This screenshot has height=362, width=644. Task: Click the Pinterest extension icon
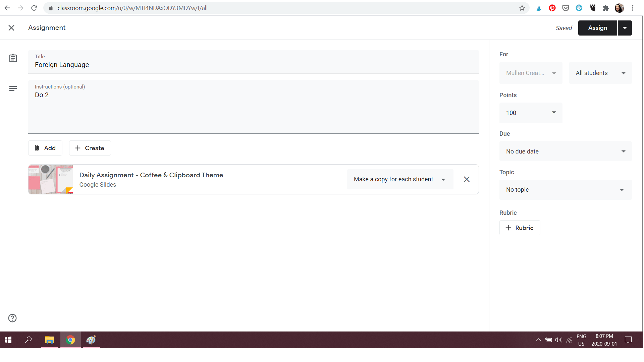[x=552, y=8]
